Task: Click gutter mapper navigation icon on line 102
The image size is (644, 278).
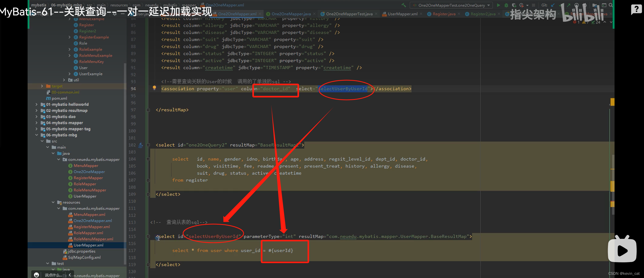Action: pyautogui.click(x=141, y=145)
